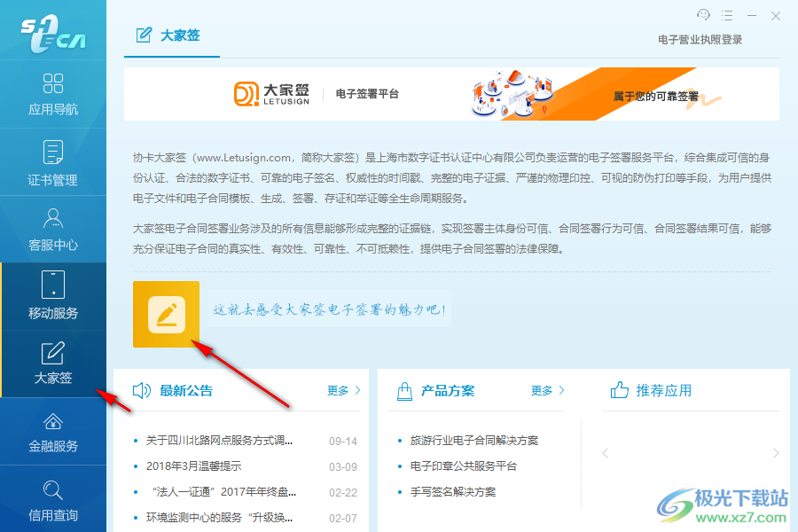This screenshot has height=532, width=798.
Task: Open announcement “法人一证通”2017年年终盘...
Action: coord(223,492)
